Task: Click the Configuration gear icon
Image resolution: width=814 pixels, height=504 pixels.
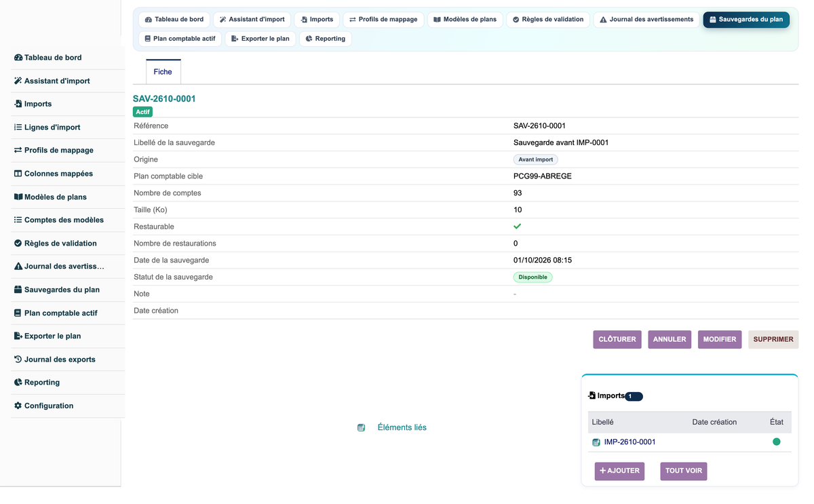Action: tap(18, 406)
